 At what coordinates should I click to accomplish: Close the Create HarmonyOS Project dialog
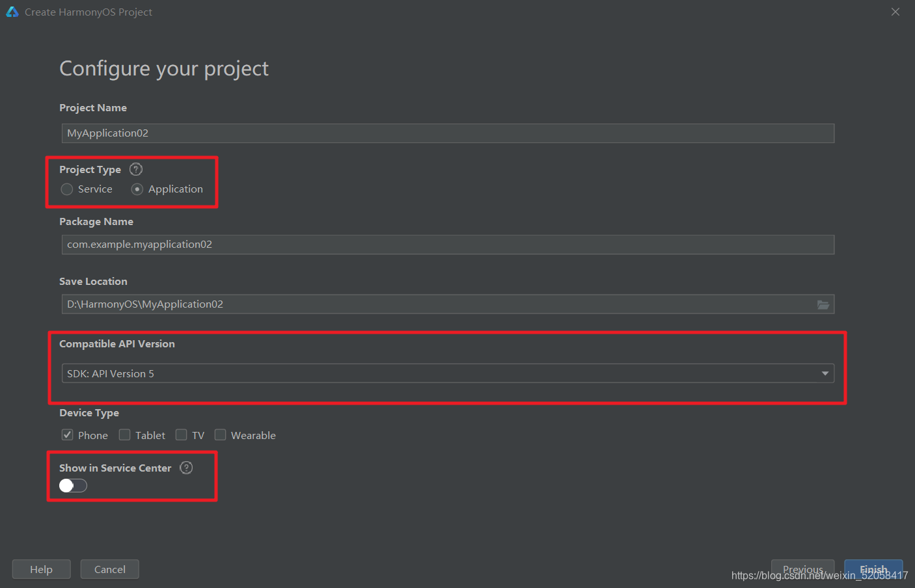[895, 12]
